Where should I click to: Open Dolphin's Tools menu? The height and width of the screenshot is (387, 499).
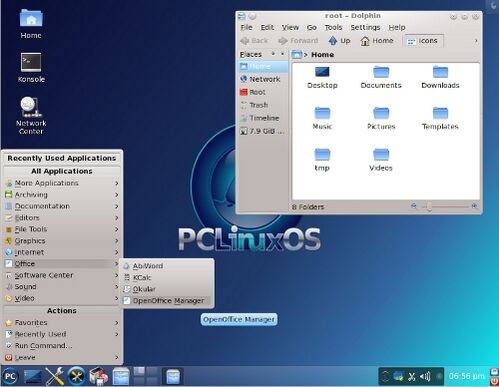(x=333, y=27)
